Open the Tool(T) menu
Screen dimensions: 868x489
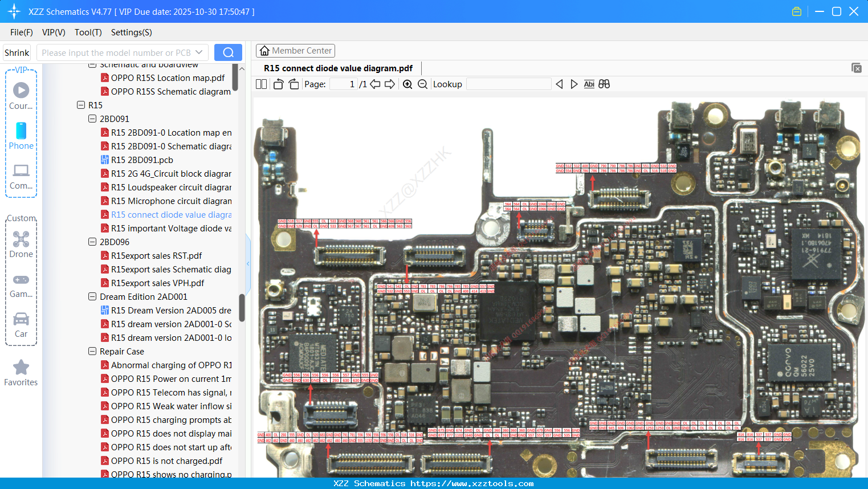[88, 32]
